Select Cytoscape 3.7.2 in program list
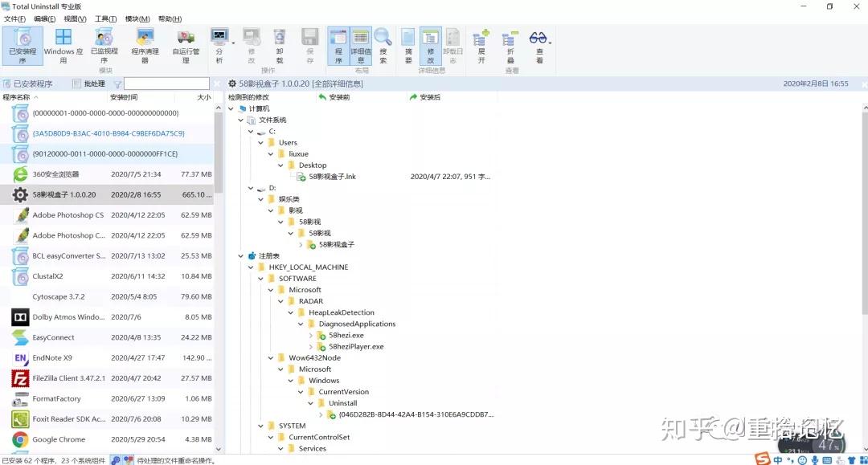This screenshot has width=868, height=465. [x=107, y=297]
